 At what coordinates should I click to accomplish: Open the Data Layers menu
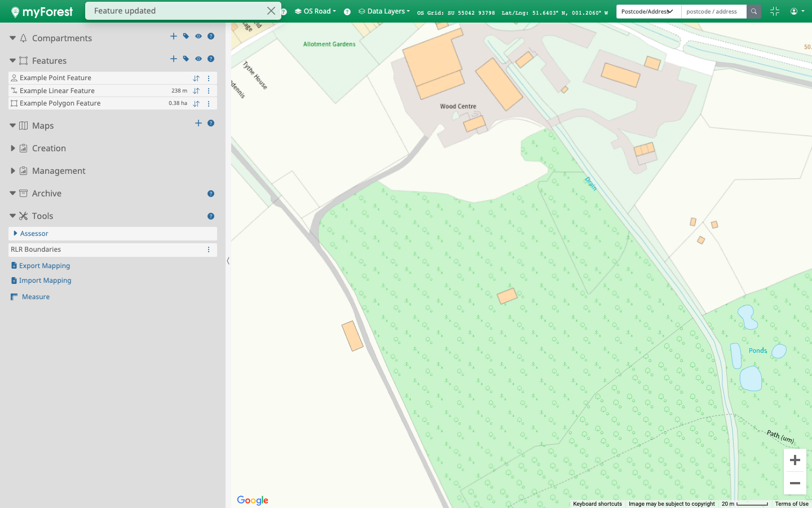pos(385,11)
